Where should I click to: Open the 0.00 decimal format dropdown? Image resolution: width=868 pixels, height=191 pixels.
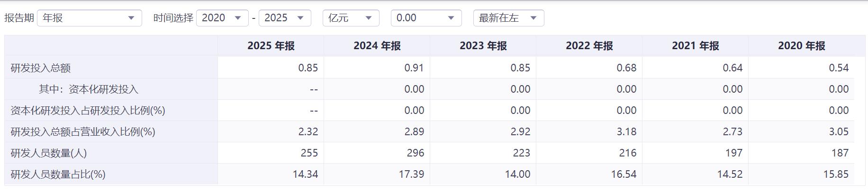[x=426, y=18]
